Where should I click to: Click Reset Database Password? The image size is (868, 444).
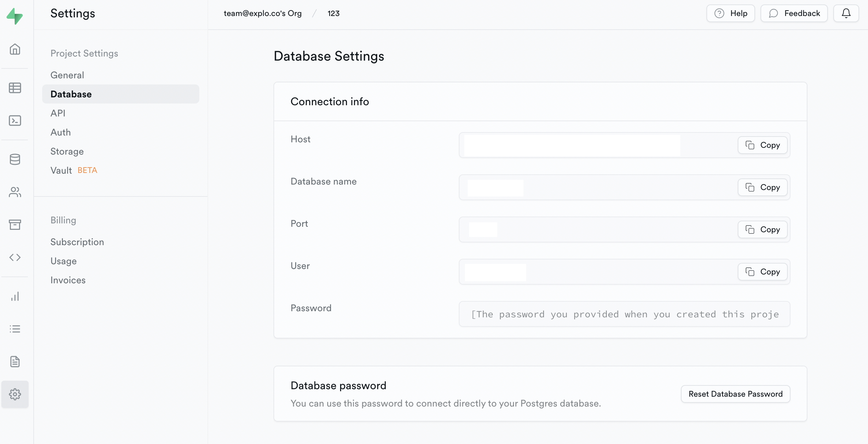tap(735, 394)
